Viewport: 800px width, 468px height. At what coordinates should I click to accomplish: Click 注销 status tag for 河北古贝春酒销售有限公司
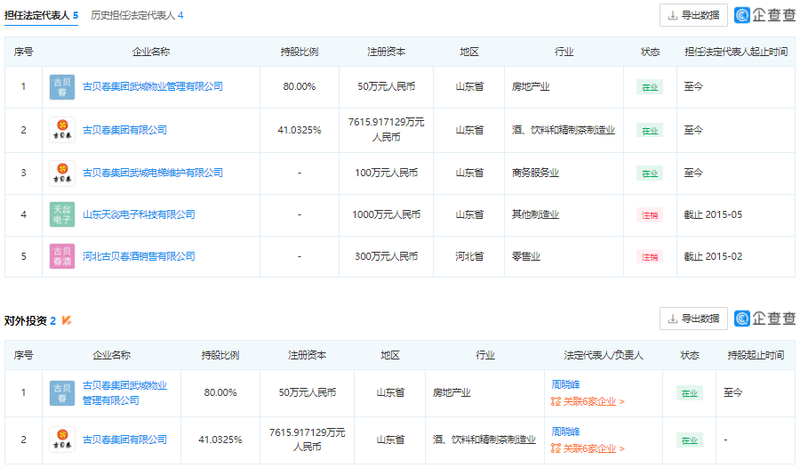tap(649, 257)
